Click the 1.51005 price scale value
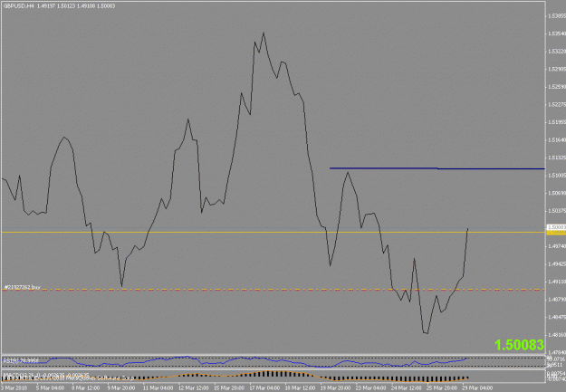566x392 pixels. pos(557,176)
